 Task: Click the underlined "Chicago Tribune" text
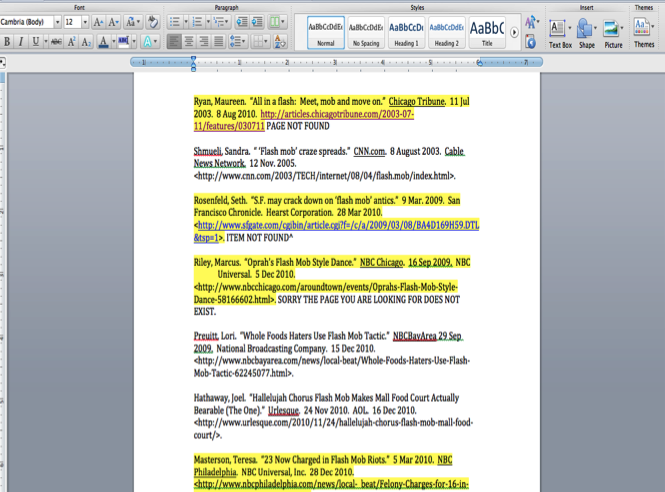(x=417, y=102)
